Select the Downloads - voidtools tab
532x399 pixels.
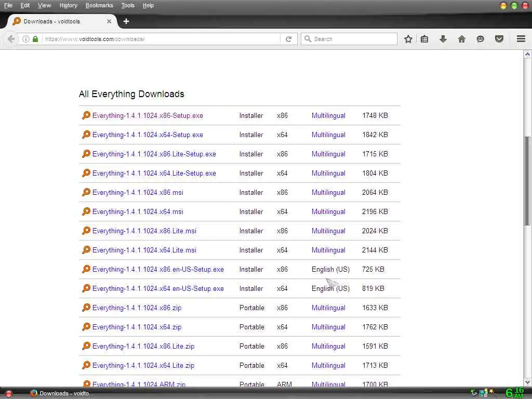(61, 21)
